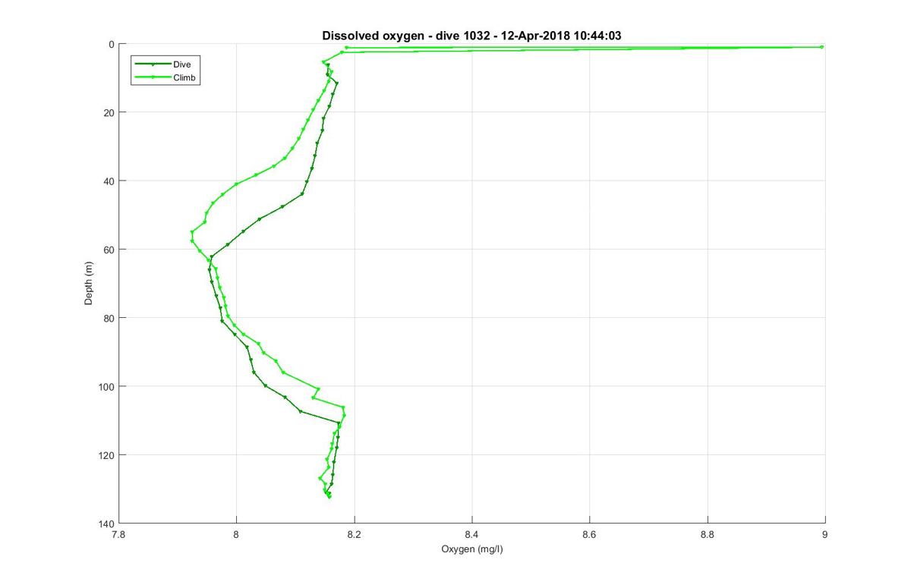Click the light green Climb line sample in legend
The image size is (911, 588).
click(x=153, y=77)
